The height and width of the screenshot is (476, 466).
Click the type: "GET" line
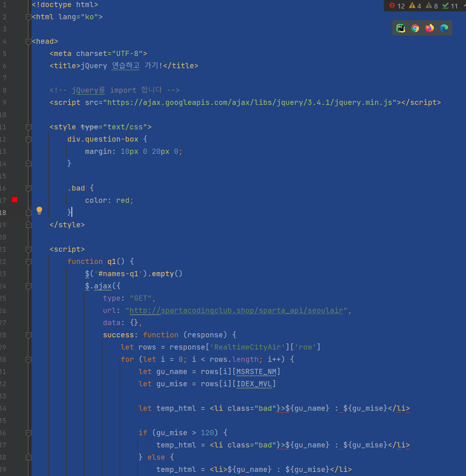tap(129, 298)
